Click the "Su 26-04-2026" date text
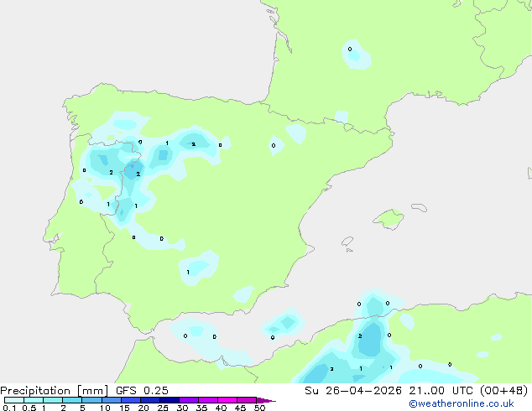This screenshot has width=532, height=411. (353, 391)
